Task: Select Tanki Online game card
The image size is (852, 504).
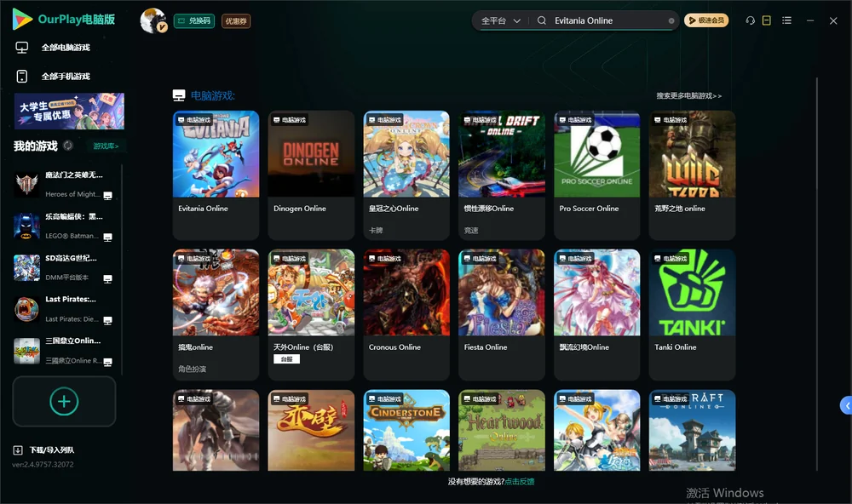Action: click(x=692, y=314)
